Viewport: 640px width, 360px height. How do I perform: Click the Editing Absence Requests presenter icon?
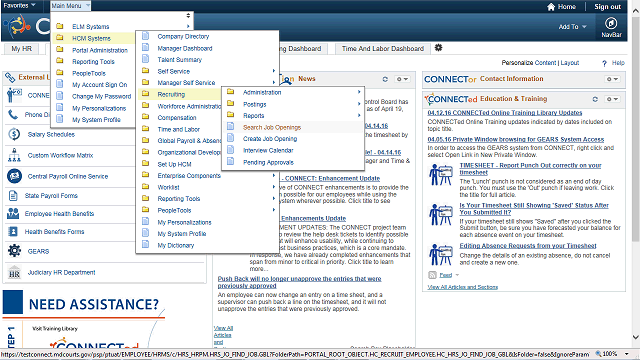[441, 254]
